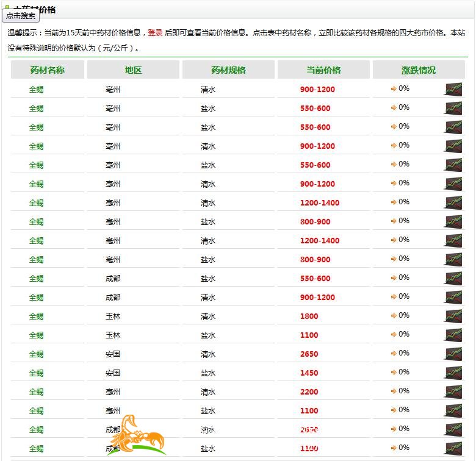
Task: Click 清水 spec cell in the 1800 row
Action: pyautogui.click(x=208, y=316)
